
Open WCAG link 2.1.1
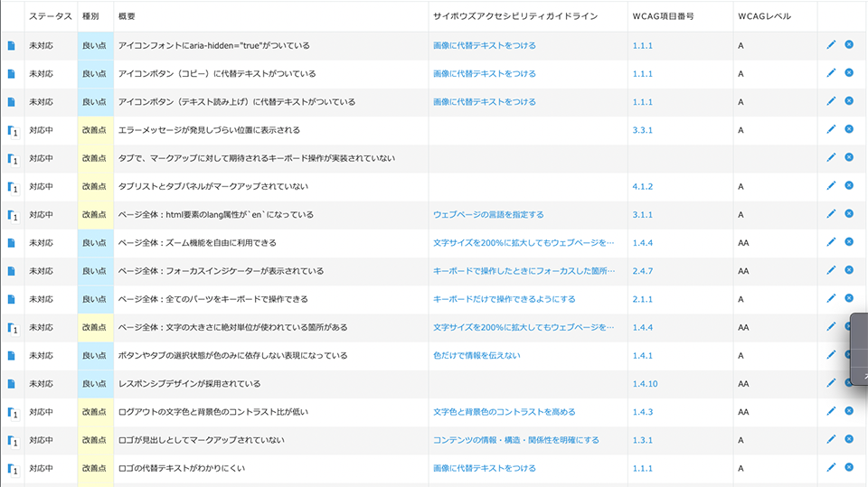(x=643, y=300)
